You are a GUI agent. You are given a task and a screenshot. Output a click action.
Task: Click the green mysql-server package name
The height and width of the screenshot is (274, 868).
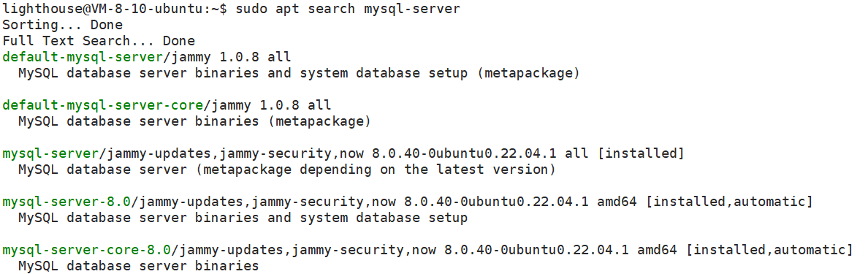(51, 153)
